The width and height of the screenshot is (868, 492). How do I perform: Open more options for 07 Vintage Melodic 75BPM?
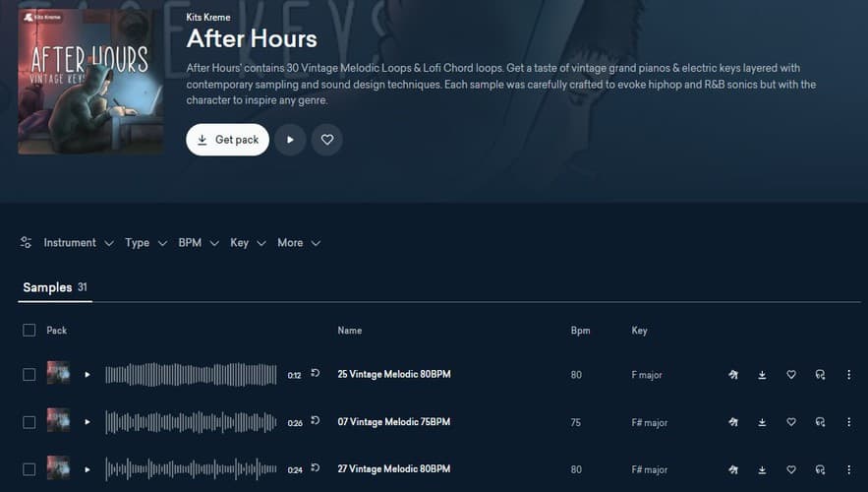(x=848, y=422)
